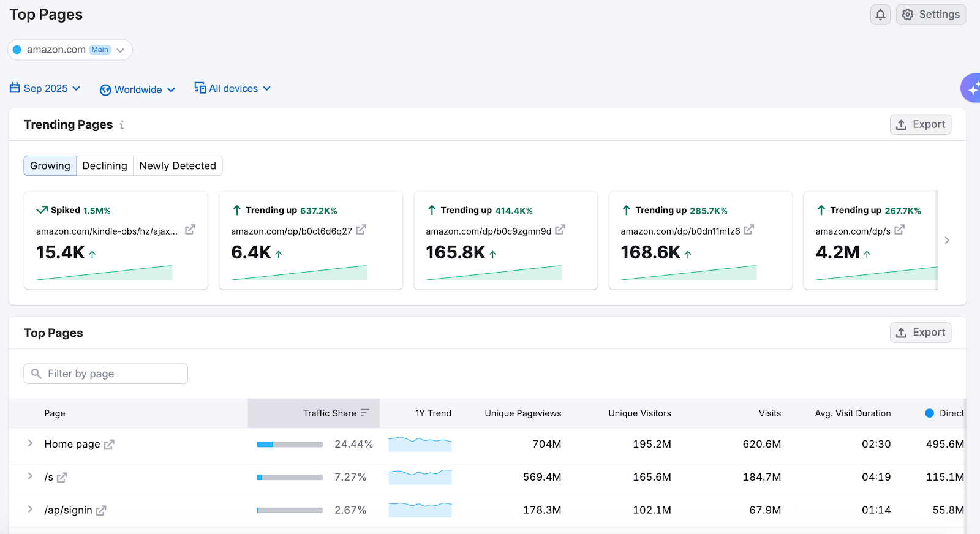The image size is (980, 534).
Task: Export the Trending Pages data
Action: pyautogui.click(x=920, y=125)
